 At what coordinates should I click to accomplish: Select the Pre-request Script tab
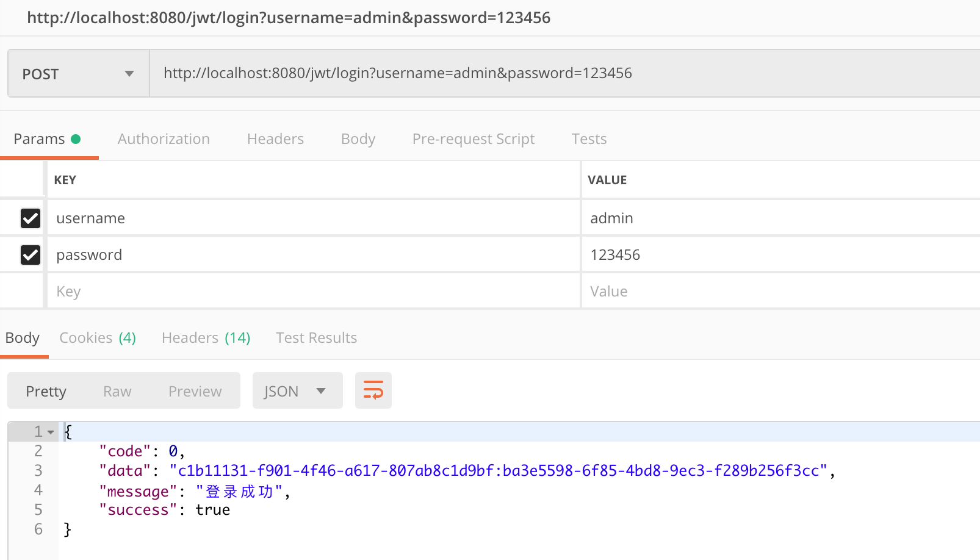point(474,138)
